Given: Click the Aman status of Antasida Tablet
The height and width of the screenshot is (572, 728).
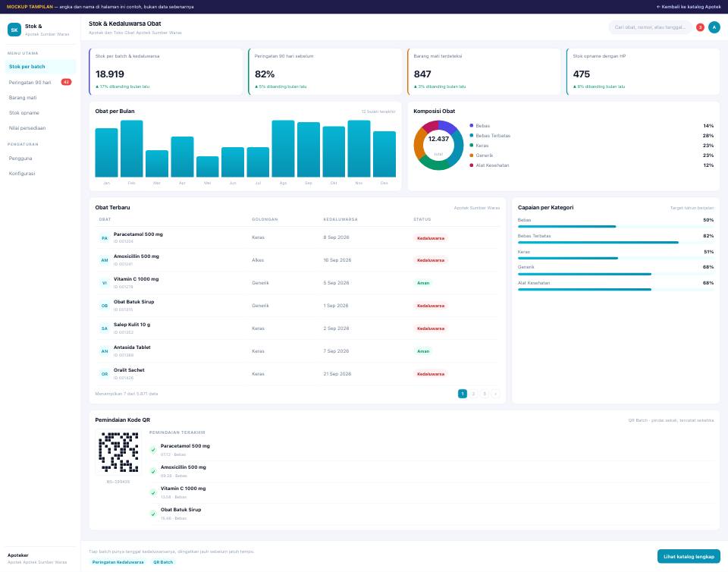Looking at the screenshot, I should [423, 351].
